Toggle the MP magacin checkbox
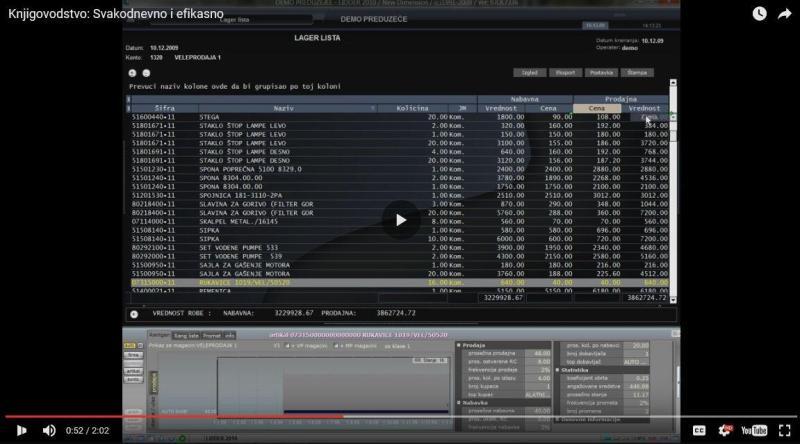800x444 pixels. click(x=337, y=346)
